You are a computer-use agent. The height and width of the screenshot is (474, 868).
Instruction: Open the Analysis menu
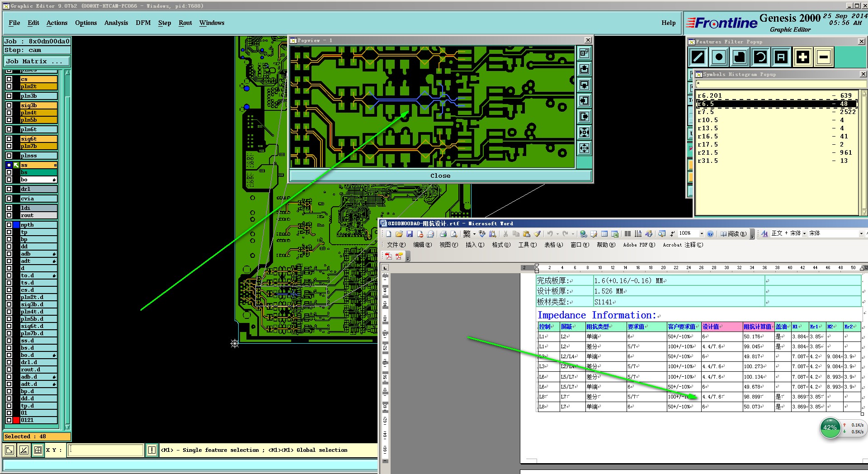click(116, 23)
